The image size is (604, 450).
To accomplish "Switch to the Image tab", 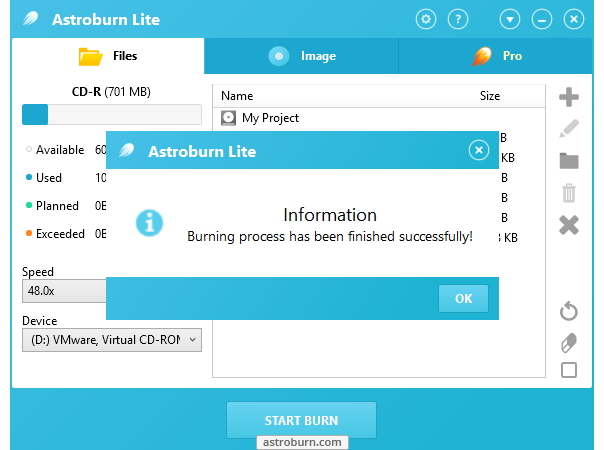I will [301, 56].
